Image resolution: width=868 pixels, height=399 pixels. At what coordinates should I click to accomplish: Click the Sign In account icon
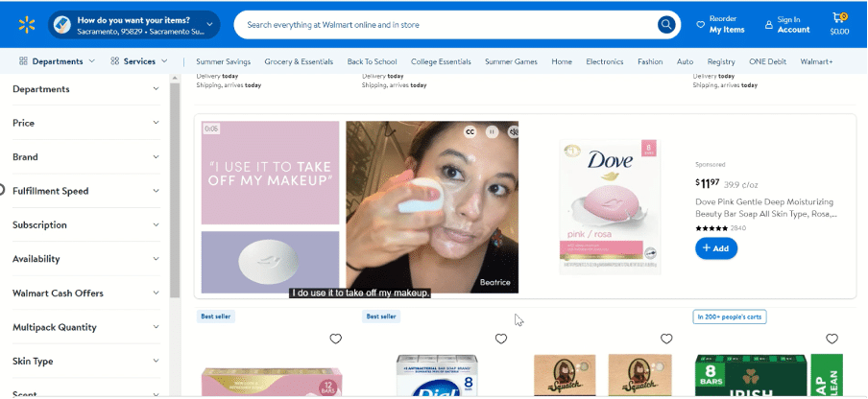pos(769,25)
